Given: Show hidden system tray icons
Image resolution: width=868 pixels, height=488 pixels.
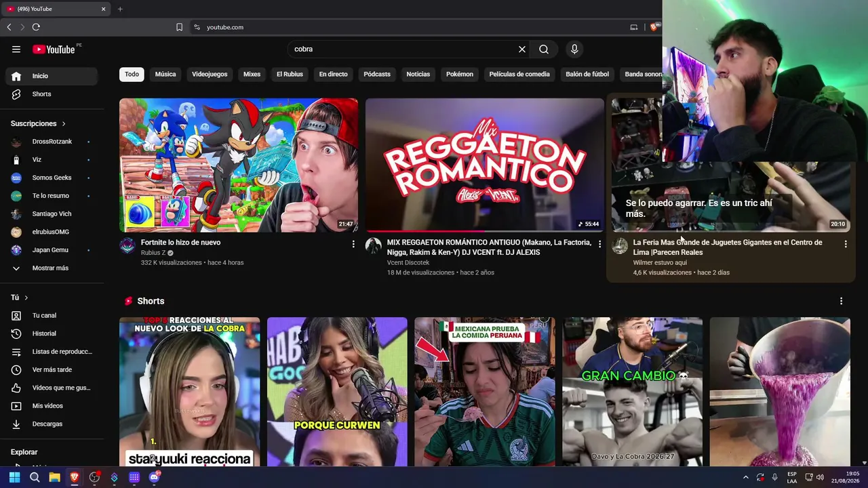Looking at the screenshot, I should click(x=745, y=477).
